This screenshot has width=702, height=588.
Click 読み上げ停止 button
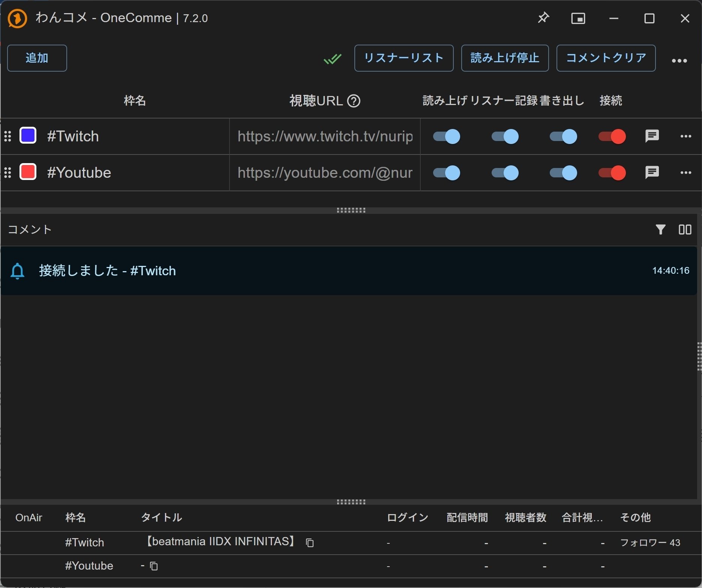505,58
